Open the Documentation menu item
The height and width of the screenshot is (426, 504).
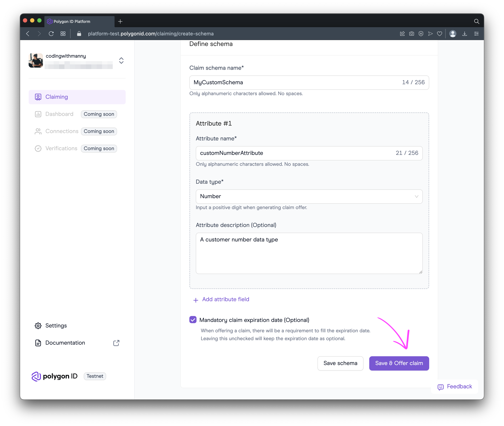point(65,343)
